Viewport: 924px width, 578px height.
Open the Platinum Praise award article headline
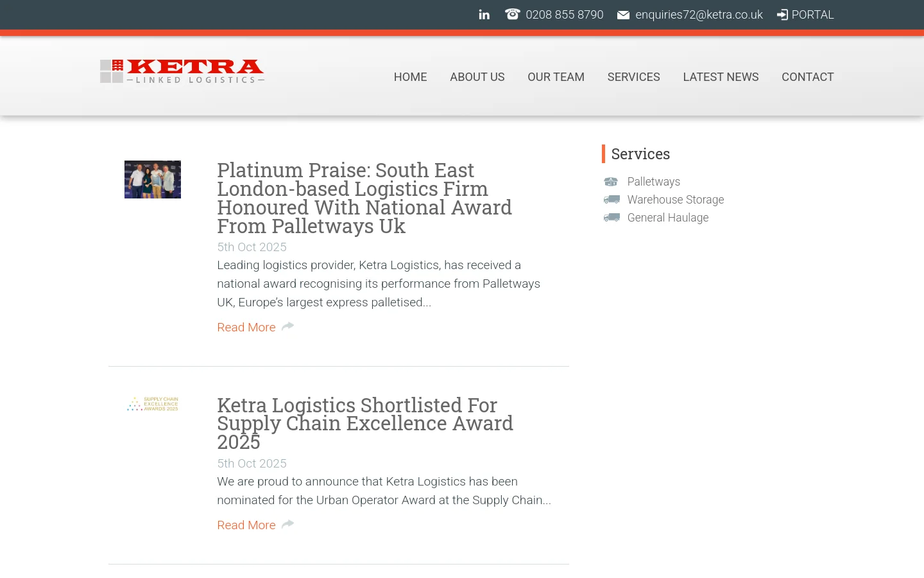coord(364,198)
